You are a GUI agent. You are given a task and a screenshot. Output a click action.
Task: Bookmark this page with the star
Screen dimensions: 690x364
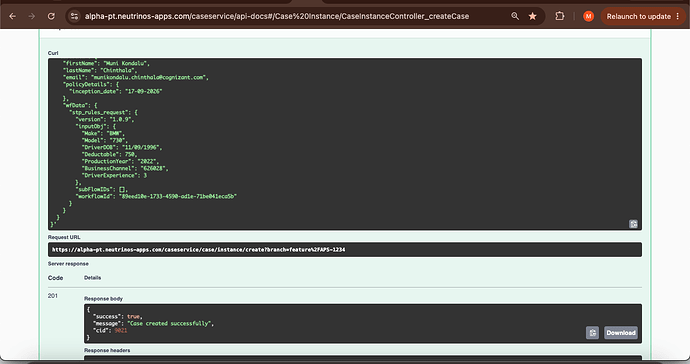532,16
